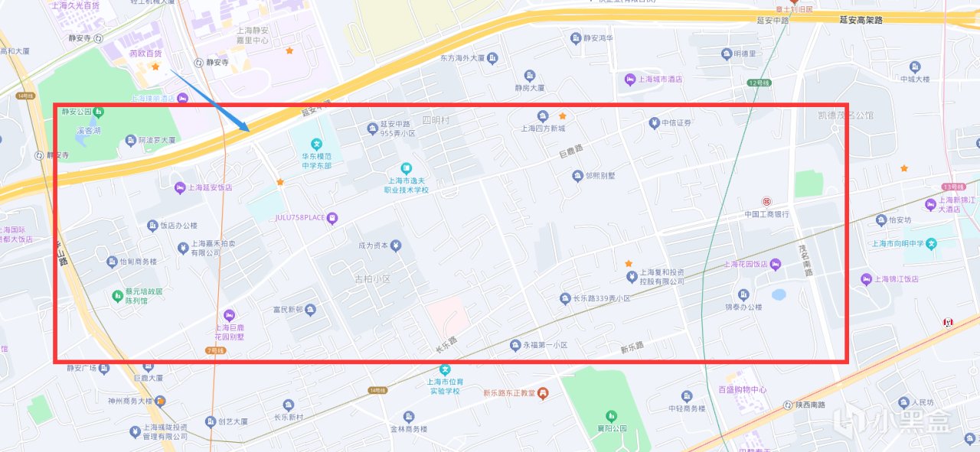
Task: Open the 上海延安饭店 hotel icon
Action: [x=181, y=187]
